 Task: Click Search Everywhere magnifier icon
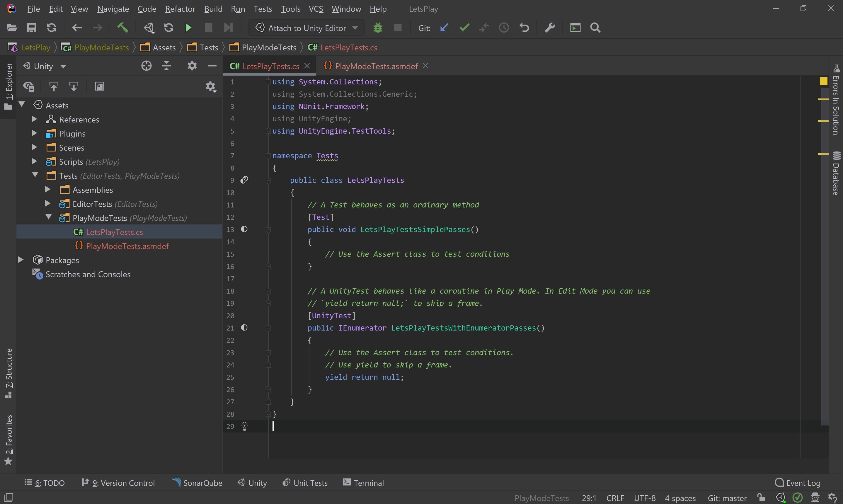[595, 28]
